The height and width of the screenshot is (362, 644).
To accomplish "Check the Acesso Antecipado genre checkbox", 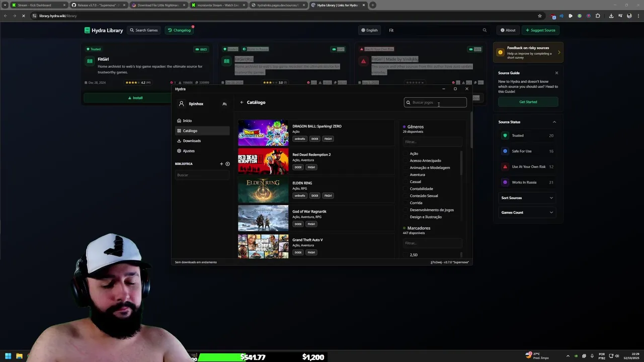I will pos(406,161).
